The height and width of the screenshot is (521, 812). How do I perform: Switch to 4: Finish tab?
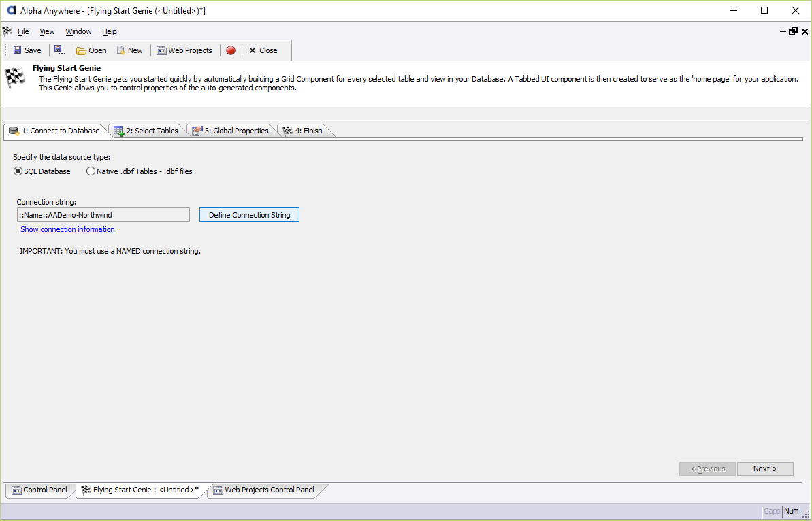pyautogui.click(x=303, y=131)
